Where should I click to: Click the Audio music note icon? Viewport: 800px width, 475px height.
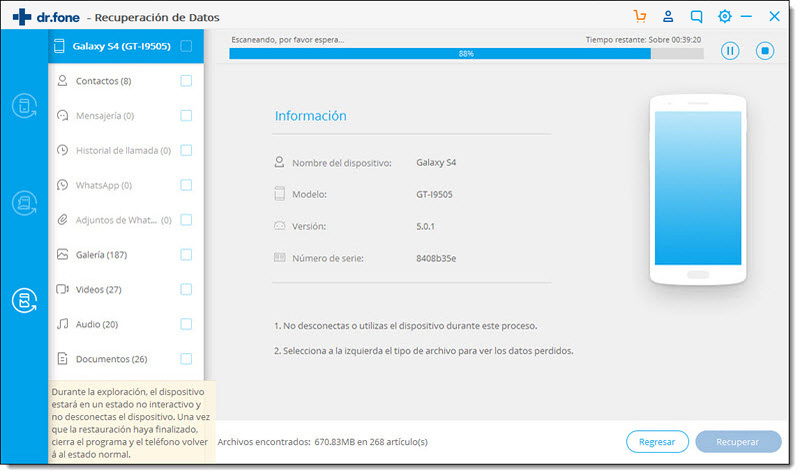pyautogui.click(x=62, y=324)
